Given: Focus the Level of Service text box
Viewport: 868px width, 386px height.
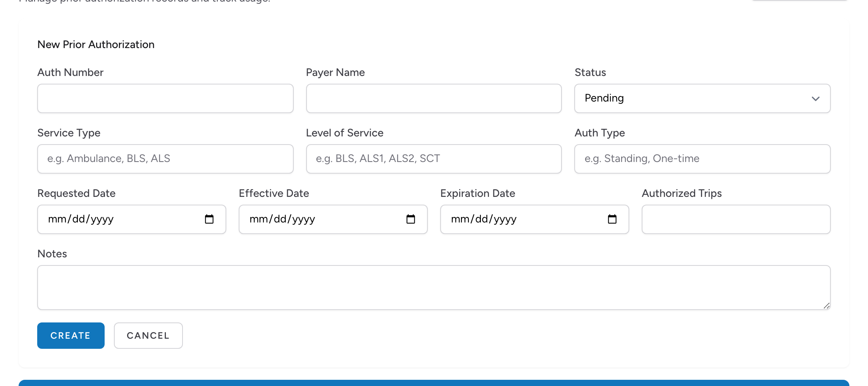Looking at the screenshot, I should pyautogui.click(x=434, y=159).
